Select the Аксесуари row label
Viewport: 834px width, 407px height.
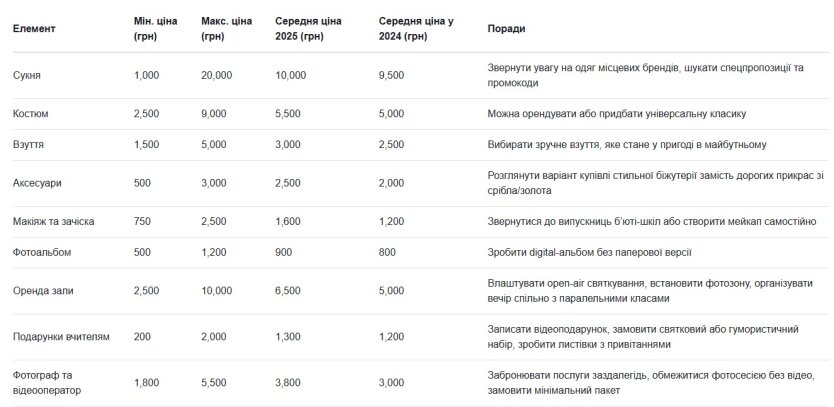(x=37, y=183)
